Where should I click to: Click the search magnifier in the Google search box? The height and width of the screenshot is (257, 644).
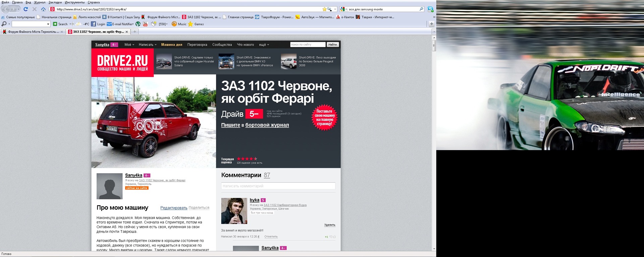point(421,9)
